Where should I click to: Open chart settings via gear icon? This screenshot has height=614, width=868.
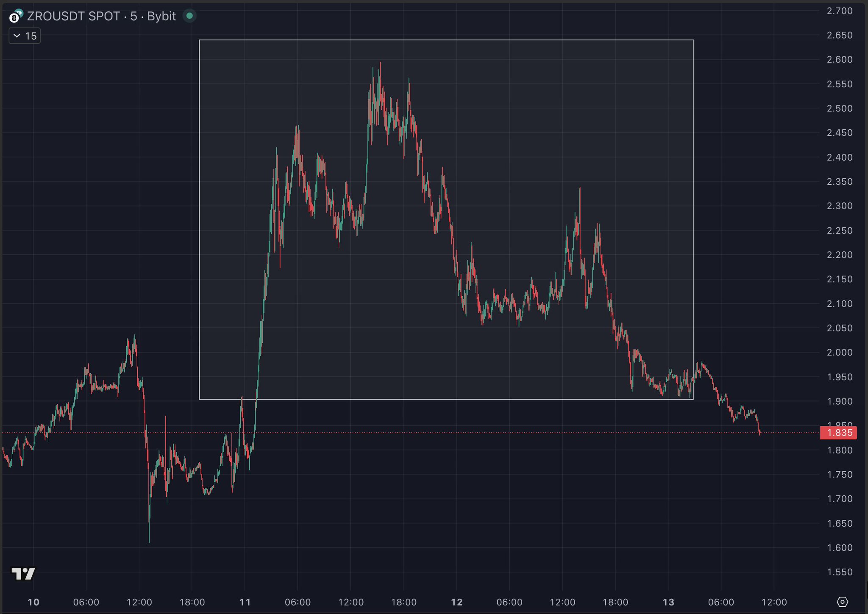pyautogui.click(x=842, y=602)
